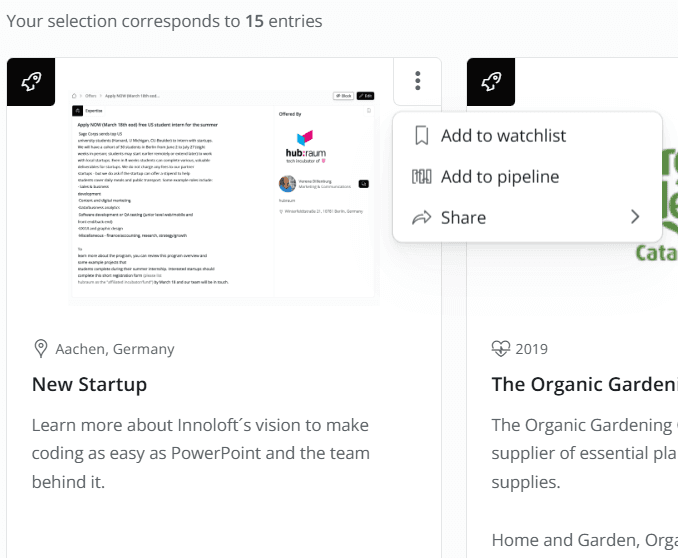Choose Add to pipeline from the menu
The height and width of the screenshot is (558, 678).
[499, 177]
